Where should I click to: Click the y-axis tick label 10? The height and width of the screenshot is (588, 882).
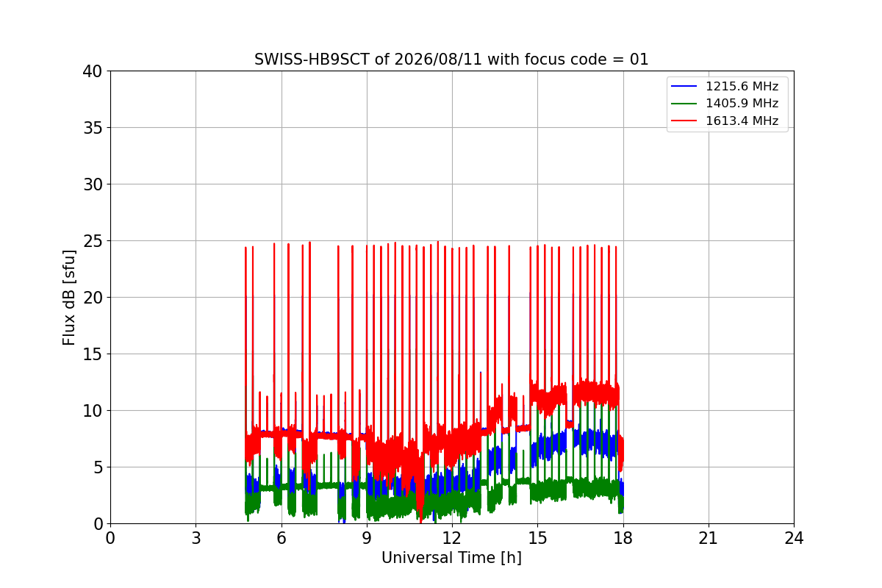[93, 411]
